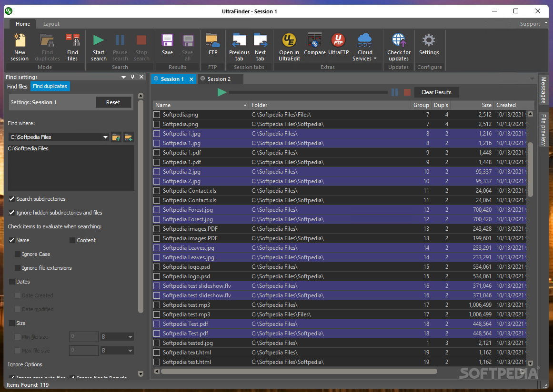This screenshot has height=392, width=553.
Task: Click the add folder icon next to path
Action: click(116, 137)
